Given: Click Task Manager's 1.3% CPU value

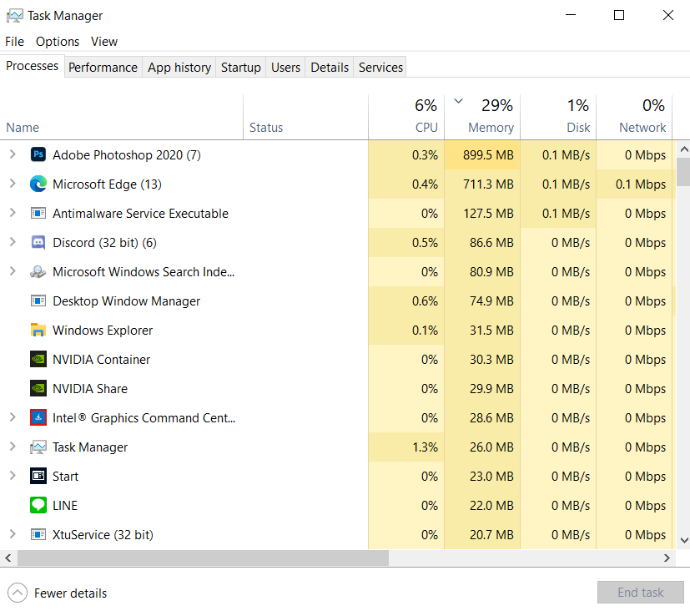Looking at the screenshot, I should click(425, 447).
